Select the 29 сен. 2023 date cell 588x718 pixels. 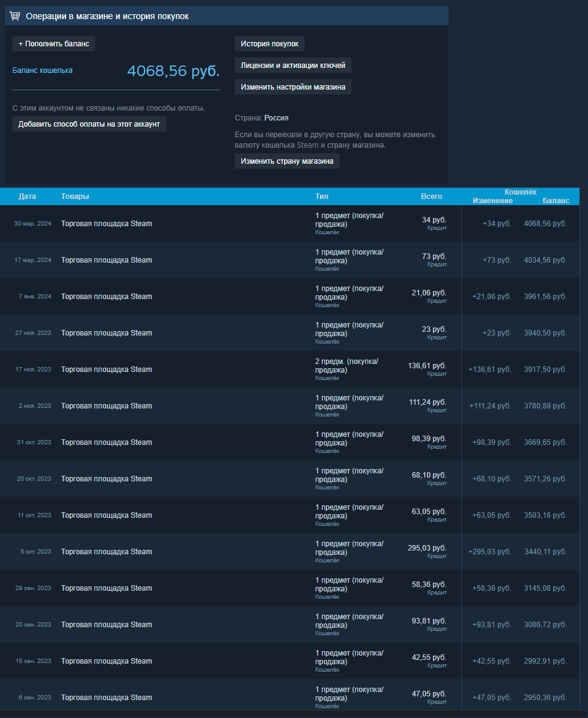pyautogui.click(x=33, y=588)
